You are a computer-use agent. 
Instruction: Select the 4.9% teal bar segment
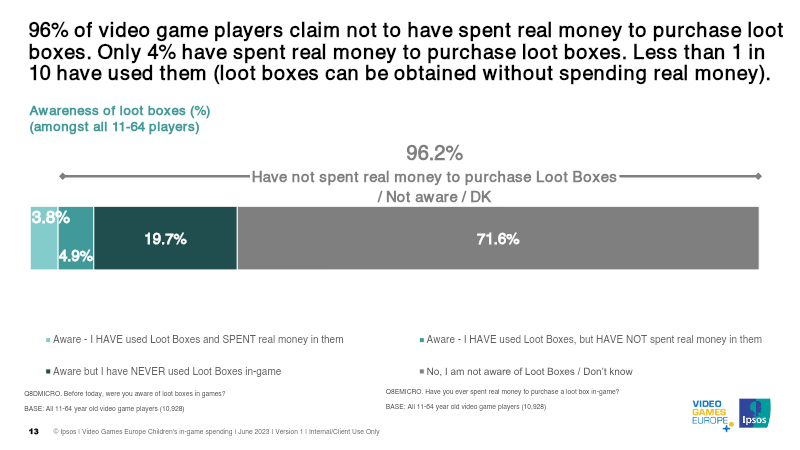76,238
